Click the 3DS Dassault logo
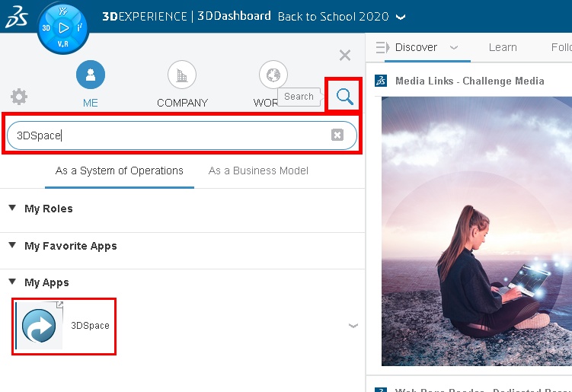 [16, 17]
